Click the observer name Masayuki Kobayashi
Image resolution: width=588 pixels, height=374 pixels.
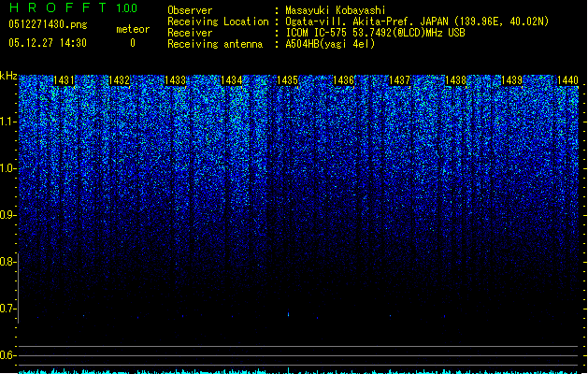(x=336, y=10)
